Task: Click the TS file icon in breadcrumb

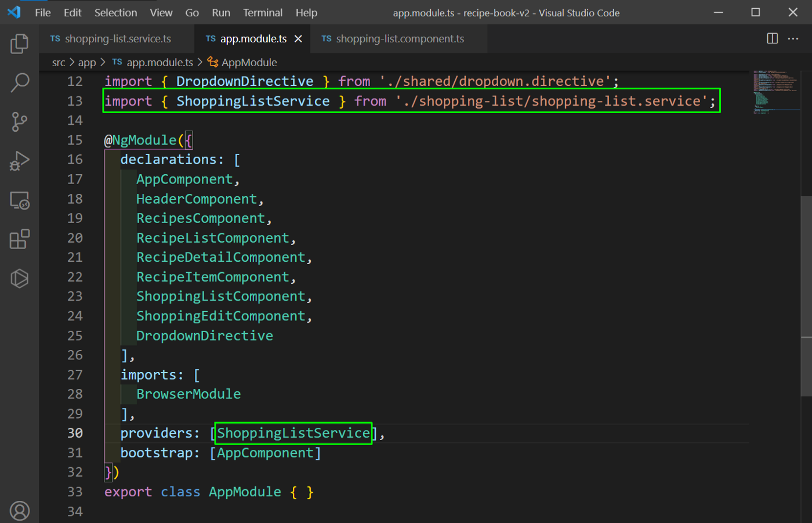Action: 117,62
